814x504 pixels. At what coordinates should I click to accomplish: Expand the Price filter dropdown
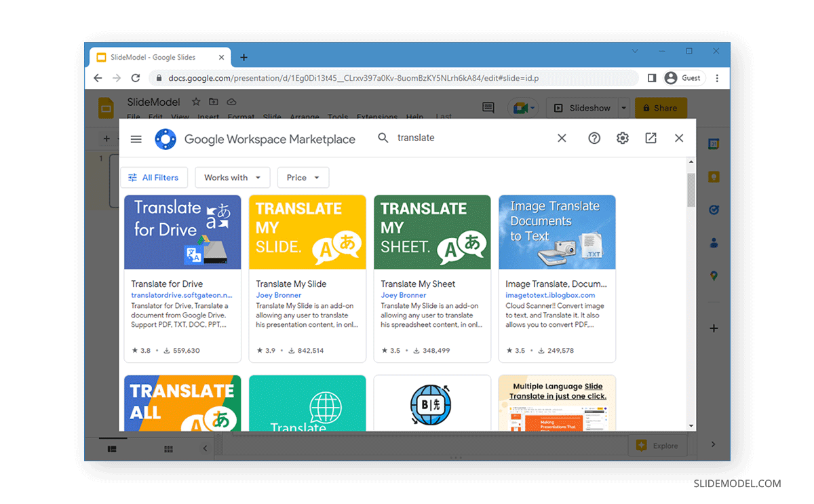pyautogui.click(x=303, y=178)
